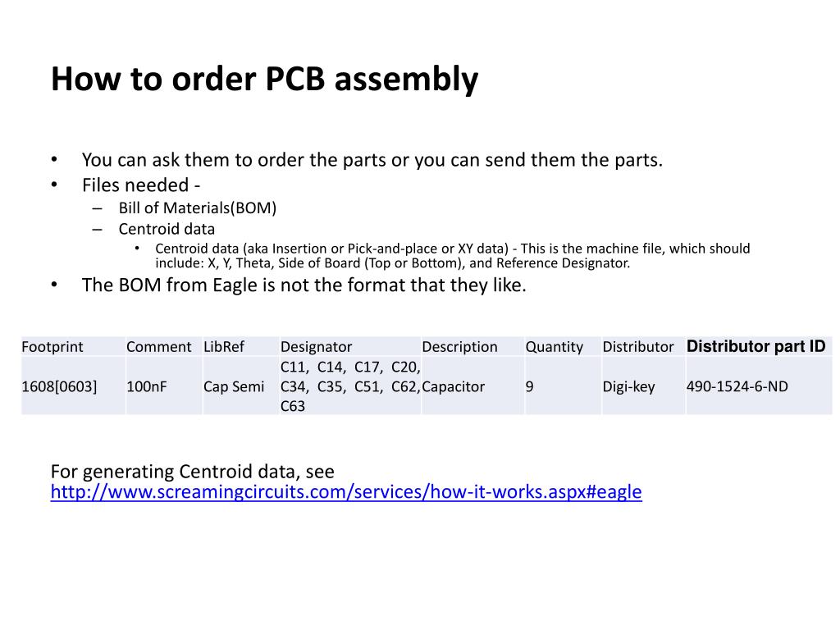Click the 'Bill of Materials(BOM)' sub-bullet
The width and height of the screenshot is (840, 630).
pyautogui.click(x=198, y=208)
